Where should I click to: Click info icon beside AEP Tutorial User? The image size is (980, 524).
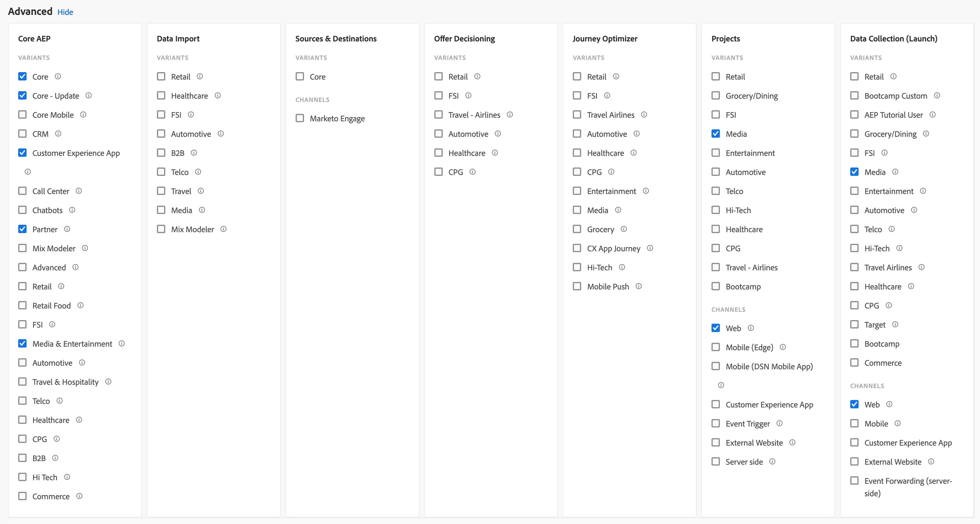tap(933, 114)
